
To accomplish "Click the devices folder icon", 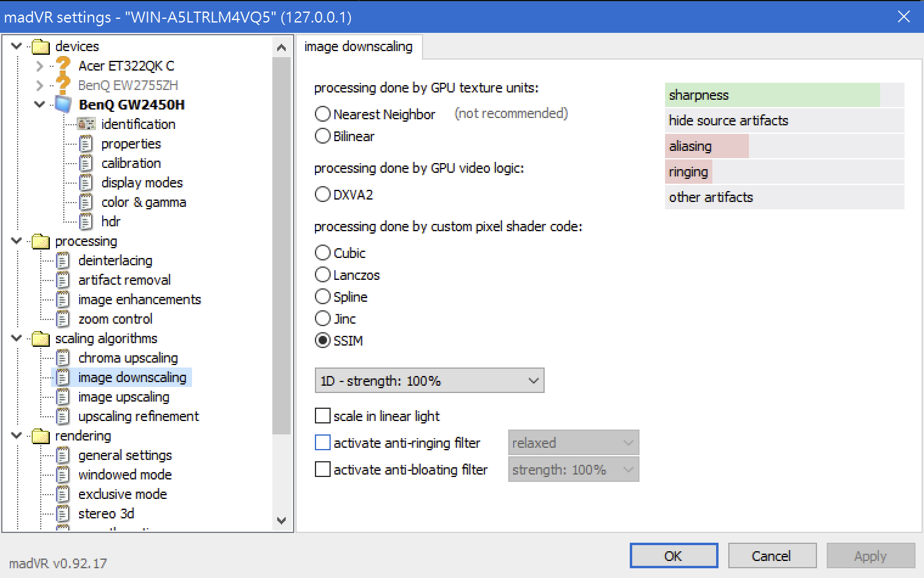I will pyautogui.click(x=41, y=46).
